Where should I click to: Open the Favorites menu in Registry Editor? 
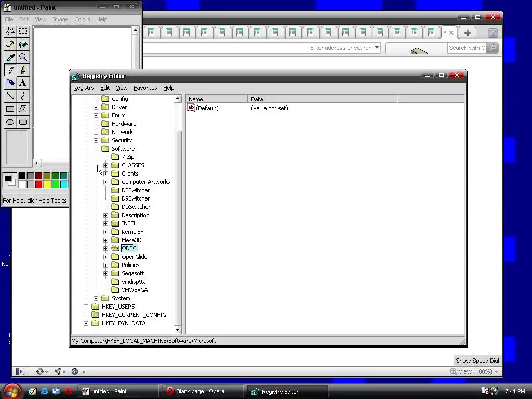coord(145,88)
